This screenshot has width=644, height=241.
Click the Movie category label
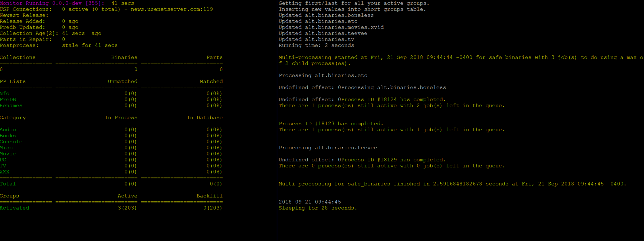pyautogui.click(x=8, y=153)
